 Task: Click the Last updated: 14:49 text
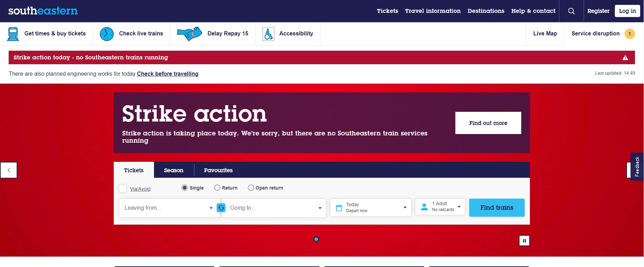[615, 73]
